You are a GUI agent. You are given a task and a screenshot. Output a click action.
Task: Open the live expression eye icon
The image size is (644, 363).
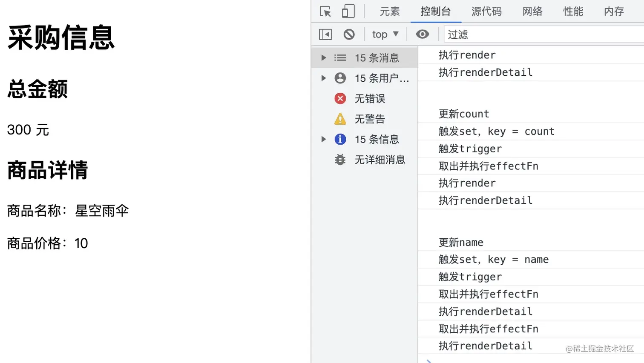click(423, 34)
